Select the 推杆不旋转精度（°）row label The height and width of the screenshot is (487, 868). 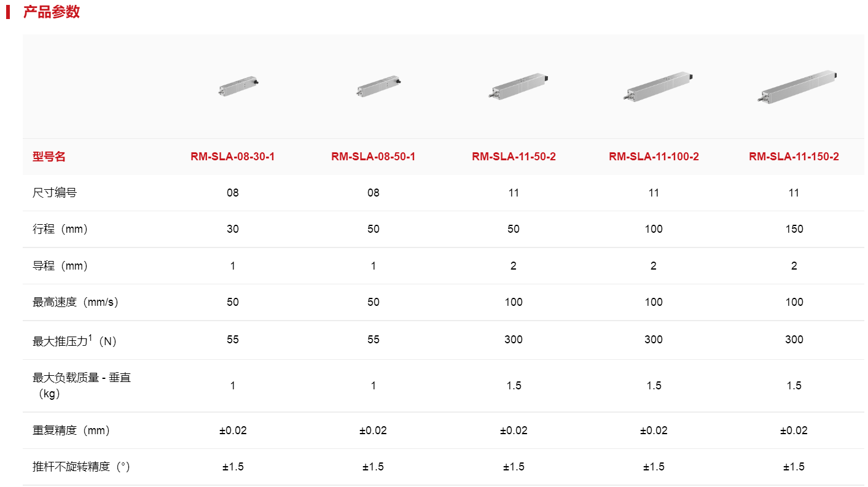pyautogui.click(x=82, y=467)
